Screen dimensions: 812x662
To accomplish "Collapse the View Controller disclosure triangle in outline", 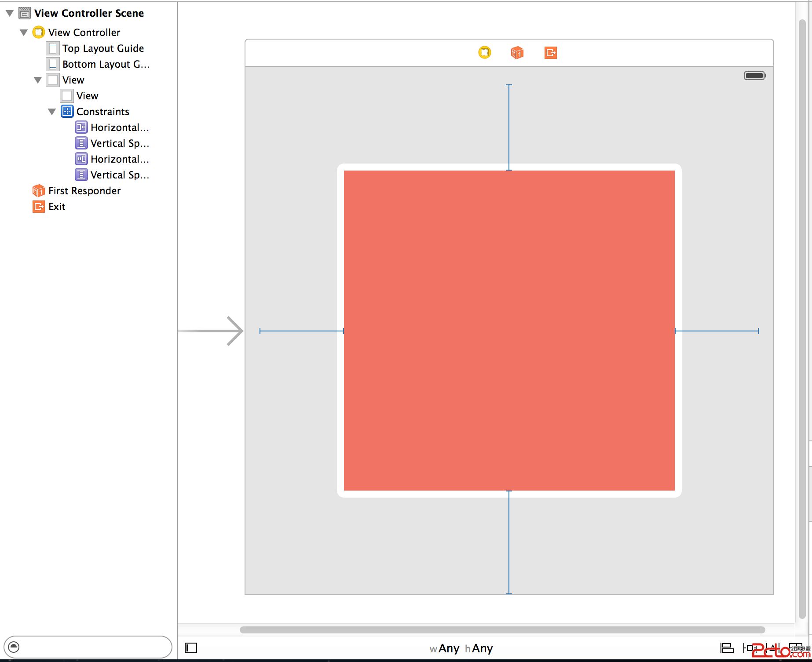I will pos(24,33).
